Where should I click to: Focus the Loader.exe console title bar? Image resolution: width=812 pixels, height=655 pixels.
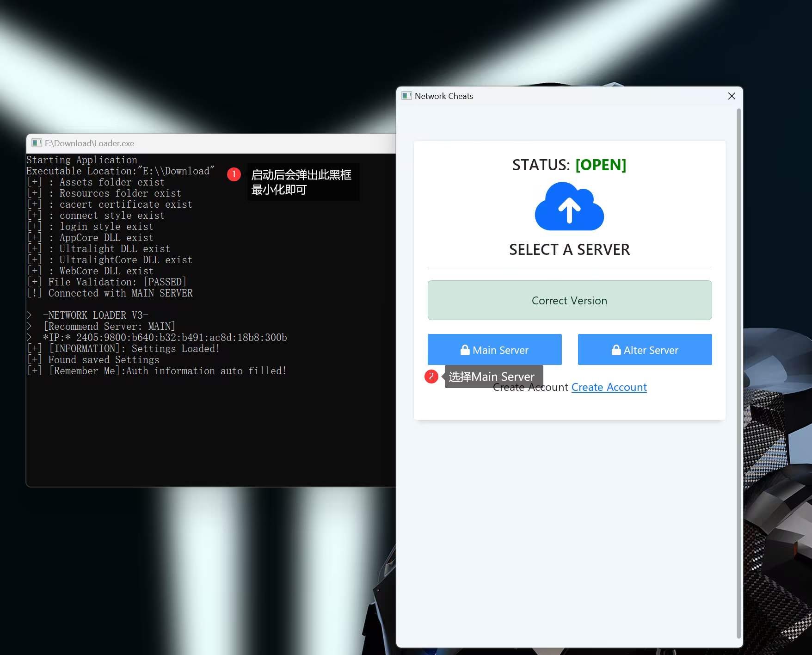tap(208, 143)
